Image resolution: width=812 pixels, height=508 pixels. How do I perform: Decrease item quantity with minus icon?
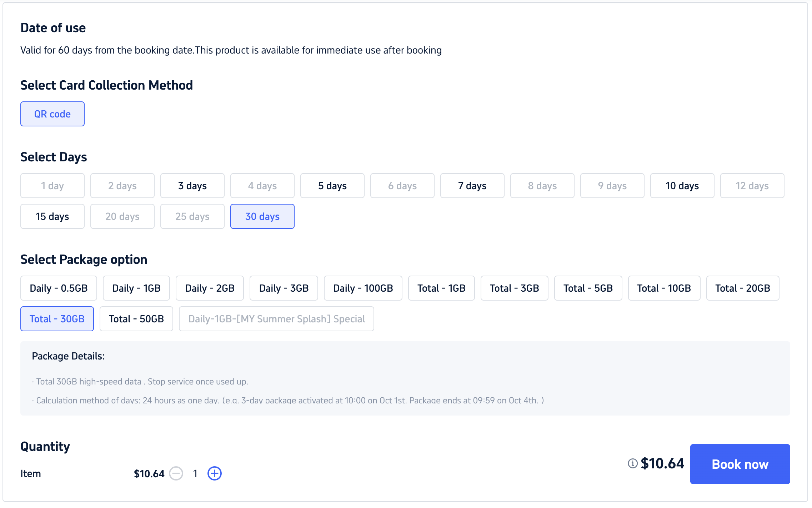[176, 473]
